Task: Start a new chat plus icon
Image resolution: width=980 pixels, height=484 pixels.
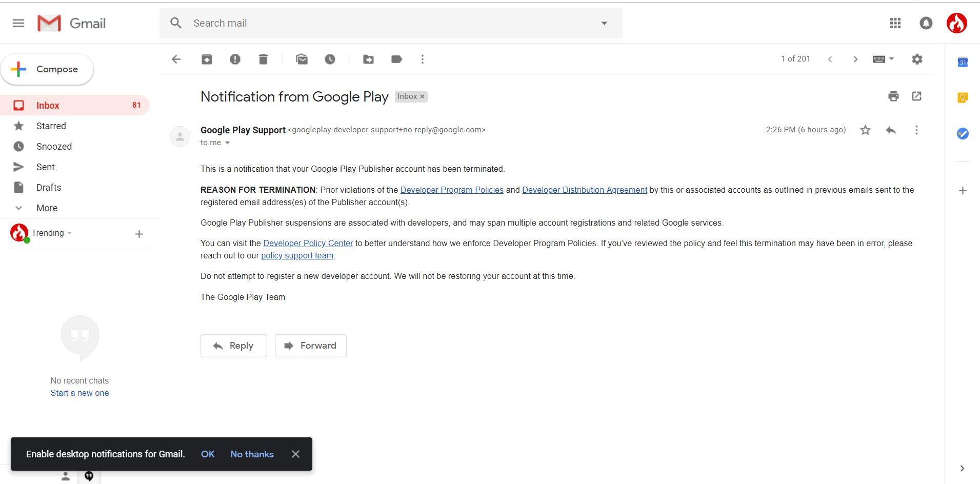Action: point(139,234)
